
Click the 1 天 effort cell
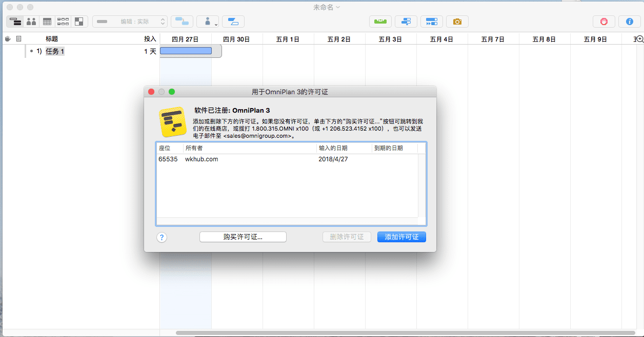150,51
